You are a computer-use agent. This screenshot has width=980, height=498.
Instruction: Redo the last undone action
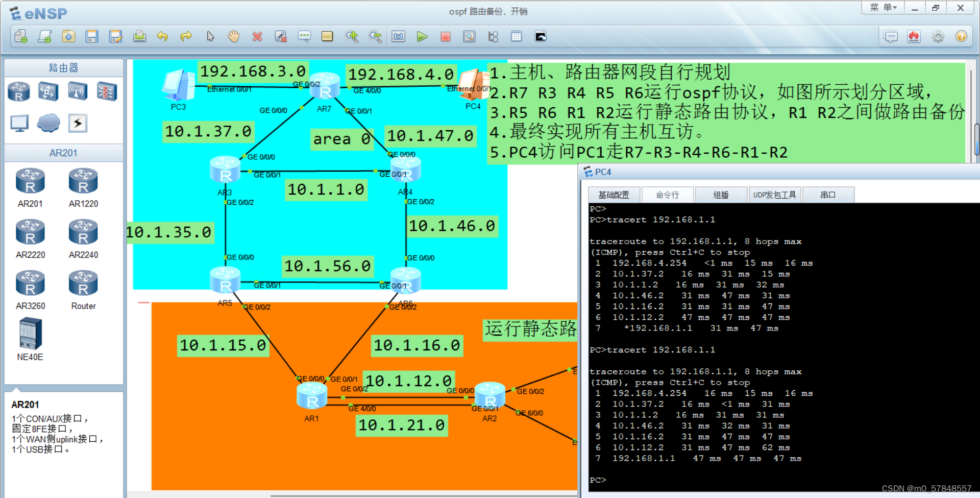tap(186, 36)
